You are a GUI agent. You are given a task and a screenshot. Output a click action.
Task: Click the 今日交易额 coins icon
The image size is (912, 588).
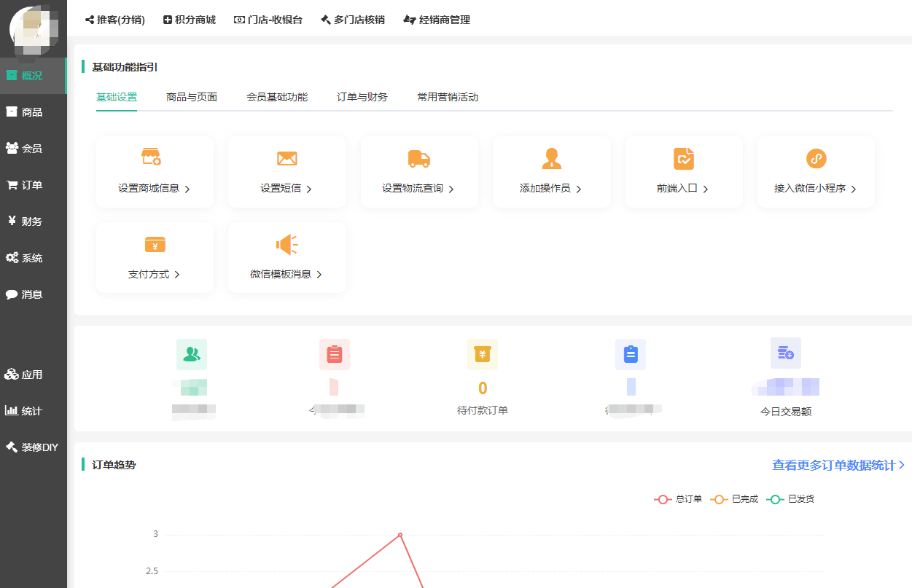coord(786,353)
